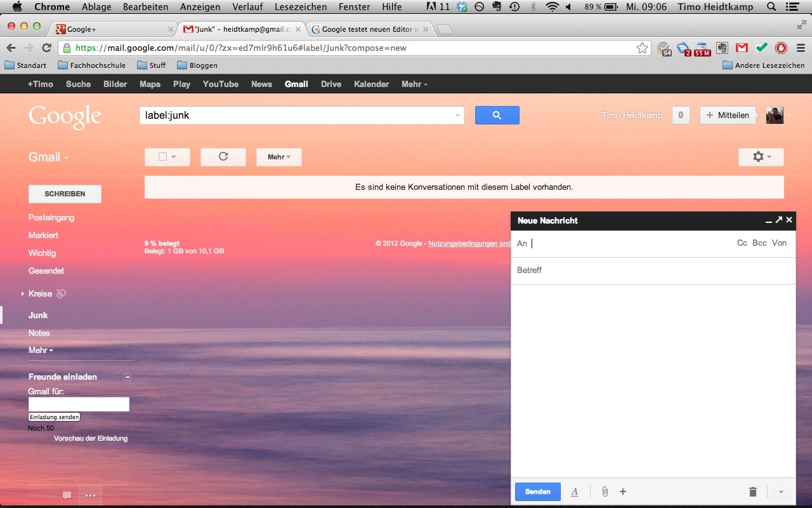The image size is (812, 508).
Task: Click the blue search magnifier button
Action: pos(497,115)
